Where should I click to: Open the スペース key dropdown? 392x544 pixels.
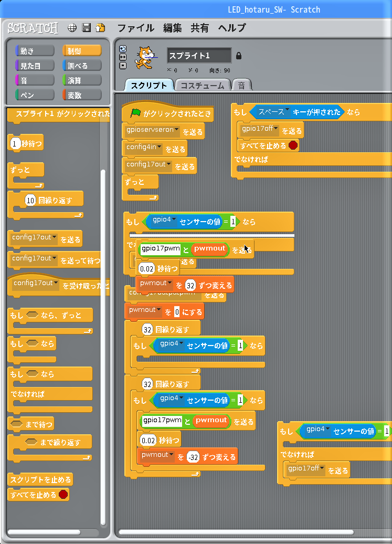click(x=287, y=111)
